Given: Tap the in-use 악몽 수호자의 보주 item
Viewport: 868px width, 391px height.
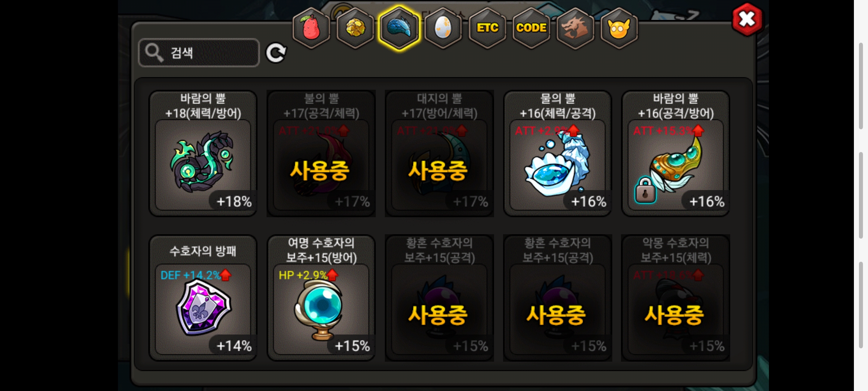Looking at the screenshot, I should point(676,298).
